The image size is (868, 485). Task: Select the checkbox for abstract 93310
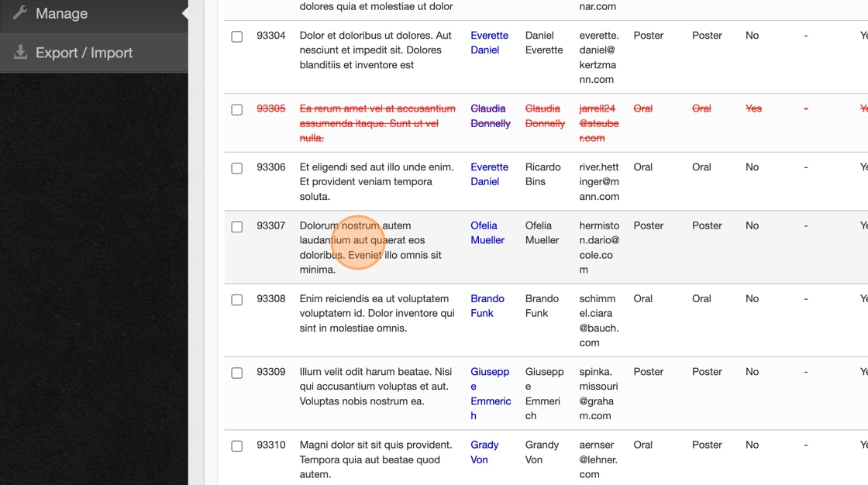(237, 445)
